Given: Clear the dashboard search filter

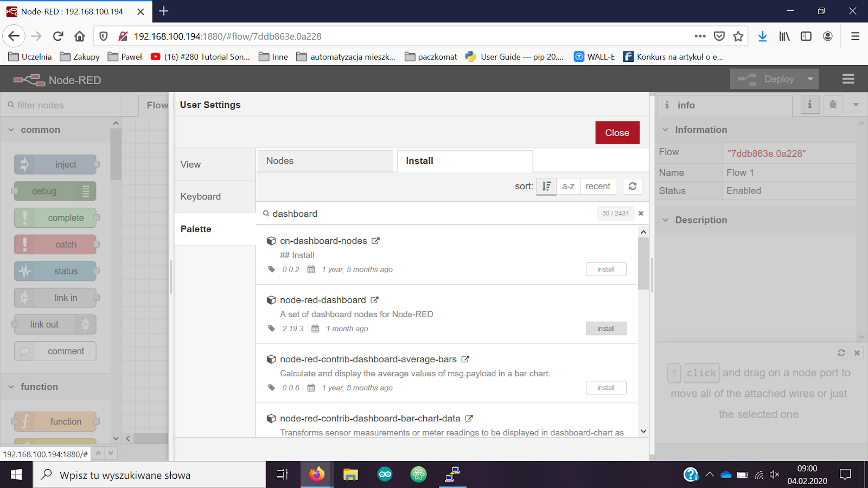Looking at the screenshot, I should pos(641,213).
